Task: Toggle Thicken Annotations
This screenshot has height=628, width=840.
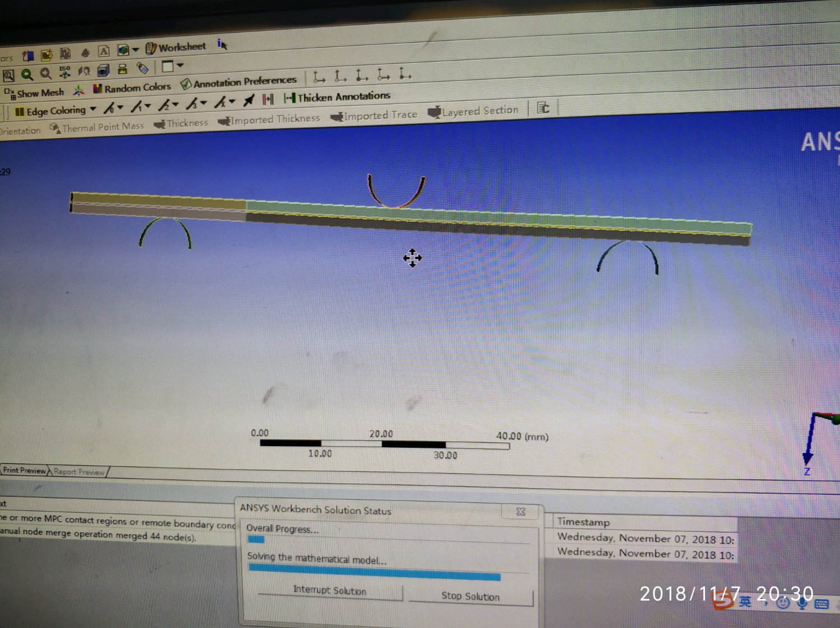Action: click(337, 97)
